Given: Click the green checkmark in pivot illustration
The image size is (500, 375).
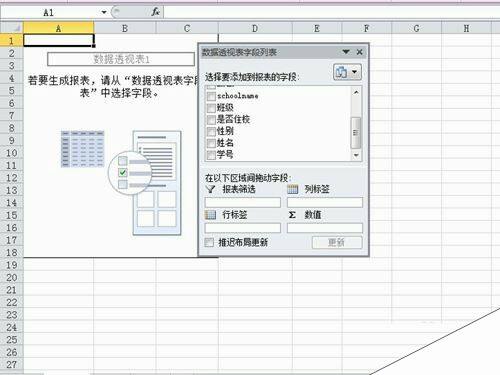Looking at the screenshot, I should click(123, 172).
